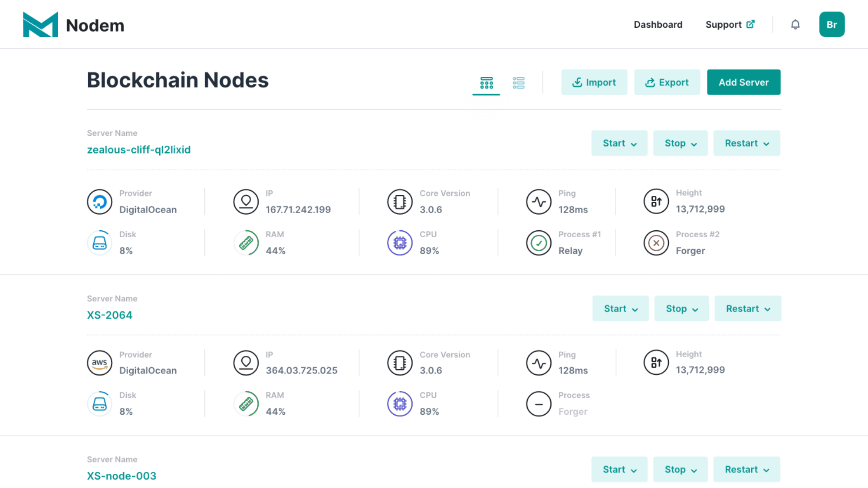The height and width of the screenshot is (488, 868).
Task: Expand Restart dropdown for XS-2064
Action: click(x=748, y=308)
